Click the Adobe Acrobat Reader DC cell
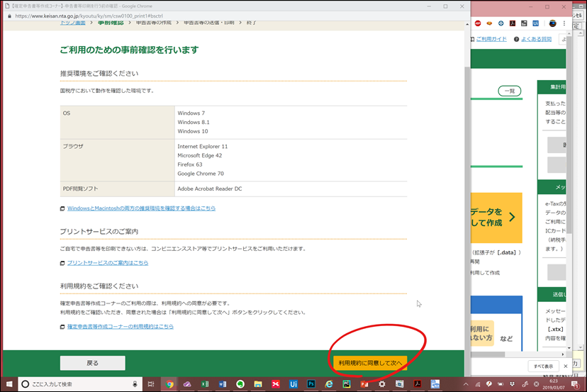 tap(291, 189)
